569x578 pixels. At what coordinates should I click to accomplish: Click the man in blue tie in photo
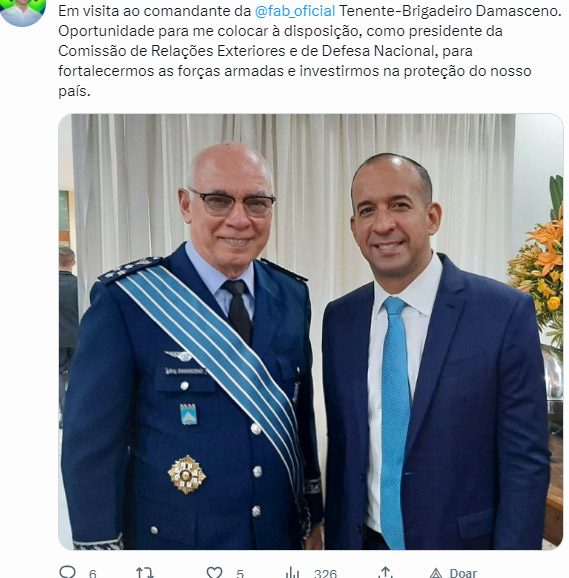point(435,352)
